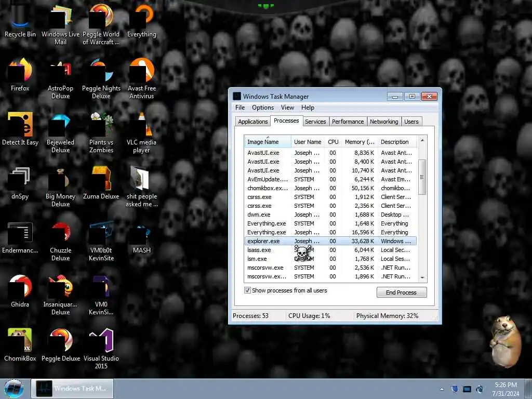Viewport: 532px width, 399px height.
Task: Switch to the Users tab
Action: 411,122
